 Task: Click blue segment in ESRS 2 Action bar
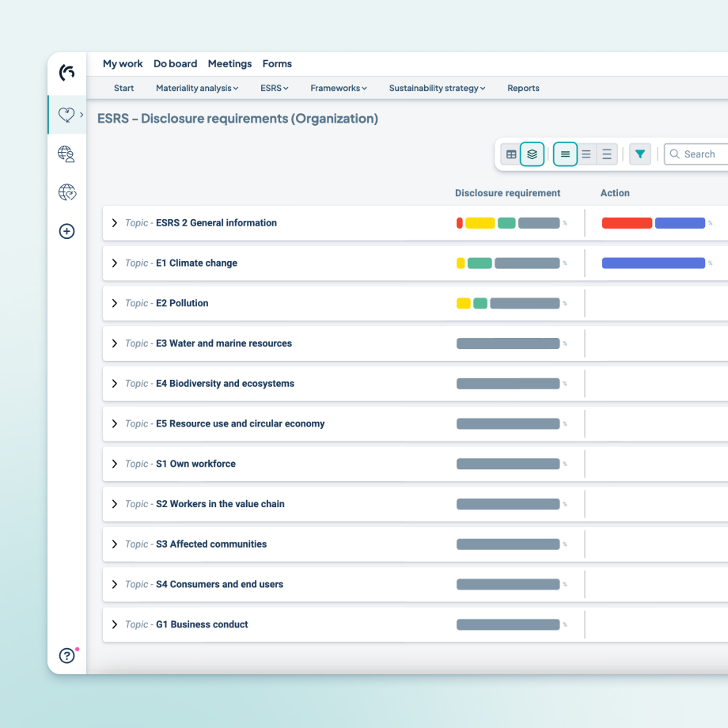(x=680, y=223)
